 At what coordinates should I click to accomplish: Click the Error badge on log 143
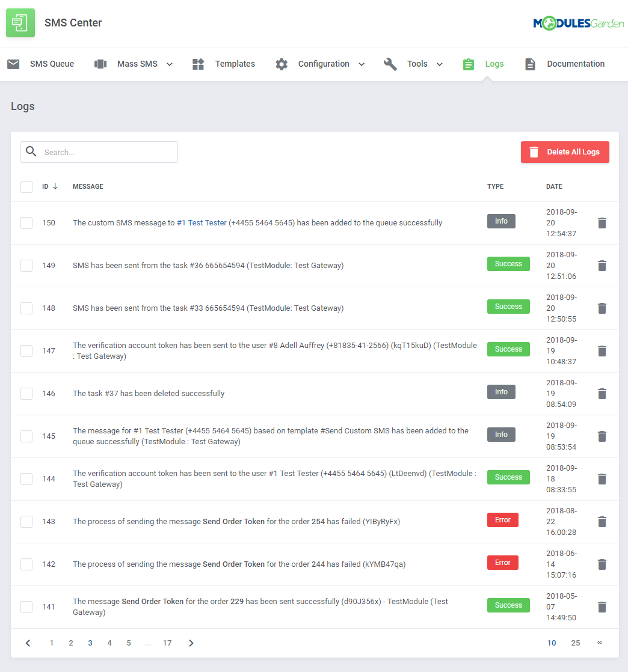(503, 520)
